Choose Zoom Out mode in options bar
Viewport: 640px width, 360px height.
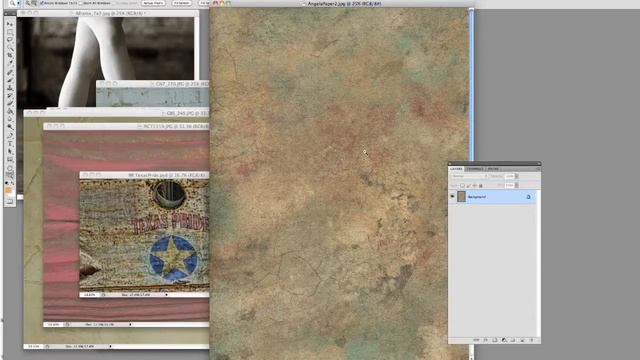(x=33, y=3)
